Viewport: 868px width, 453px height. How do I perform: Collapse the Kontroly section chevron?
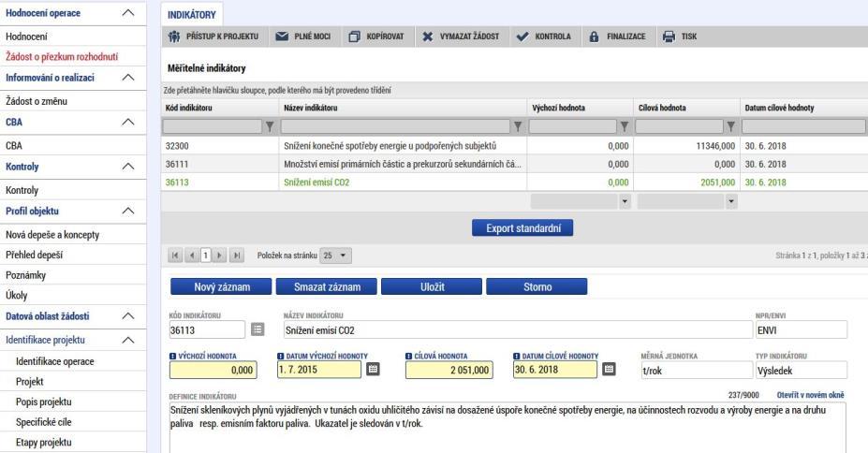point(128,166)
